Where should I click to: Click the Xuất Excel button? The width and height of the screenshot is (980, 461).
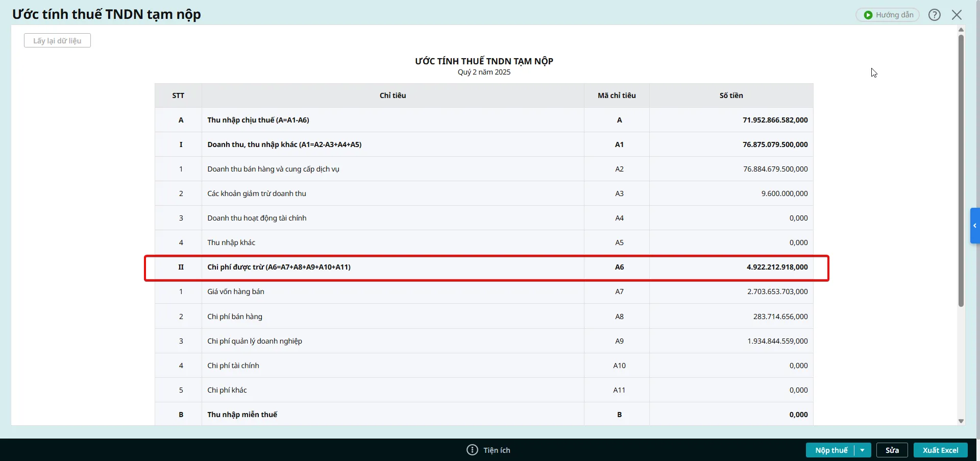(x=940, y=450)
